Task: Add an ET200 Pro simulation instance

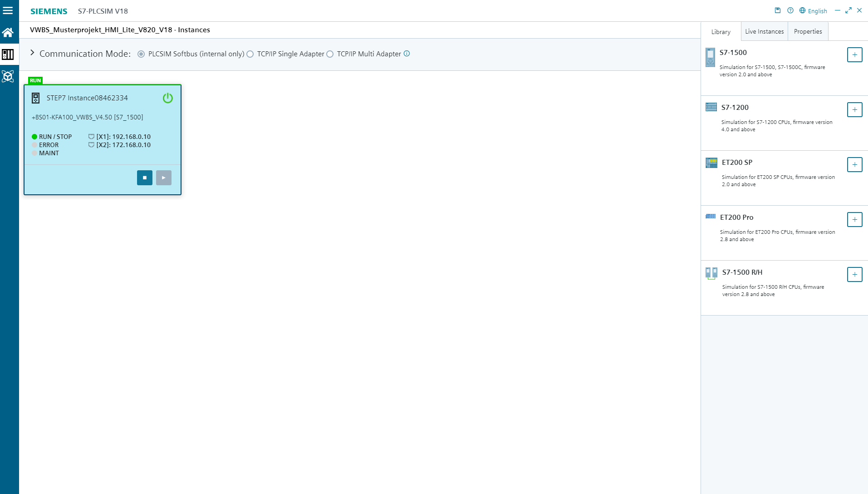Action: [x=855, y=220]
